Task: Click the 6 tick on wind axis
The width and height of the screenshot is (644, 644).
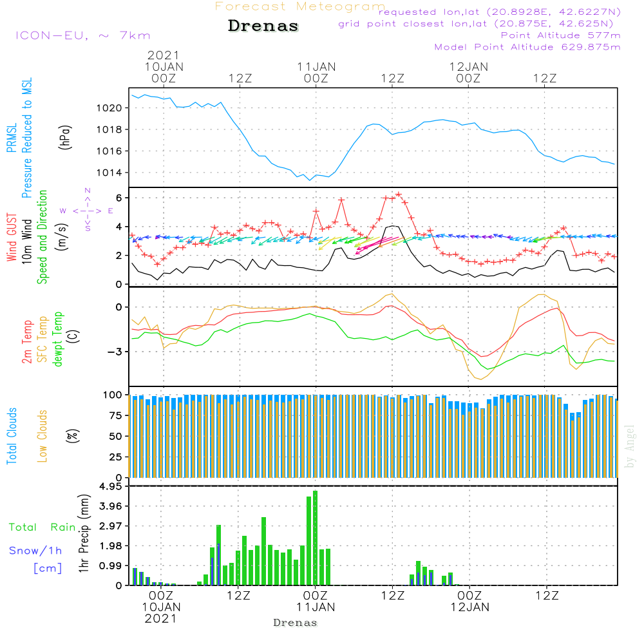Action: (x=118, y=198)
